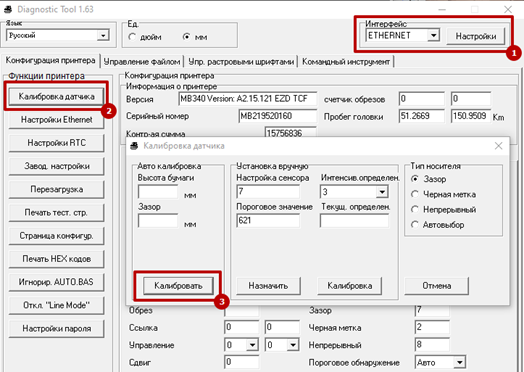
Task: Click the Пробег головки 51.2669 field
Action: (x=421, y=116)
